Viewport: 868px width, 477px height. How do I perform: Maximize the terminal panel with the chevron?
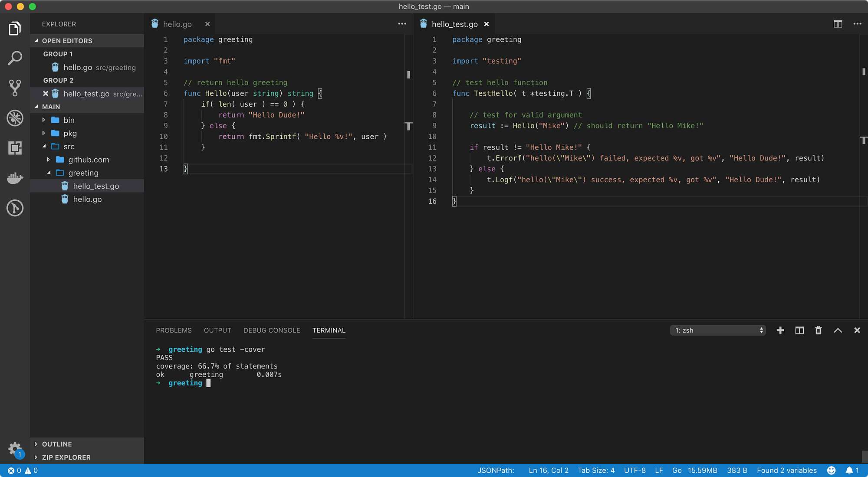[838, 330]
